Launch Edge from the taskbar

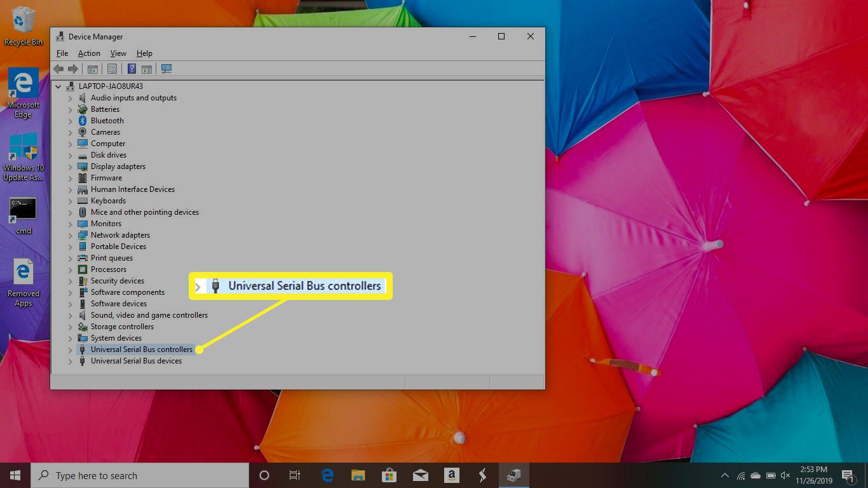(x=327, y=475)
